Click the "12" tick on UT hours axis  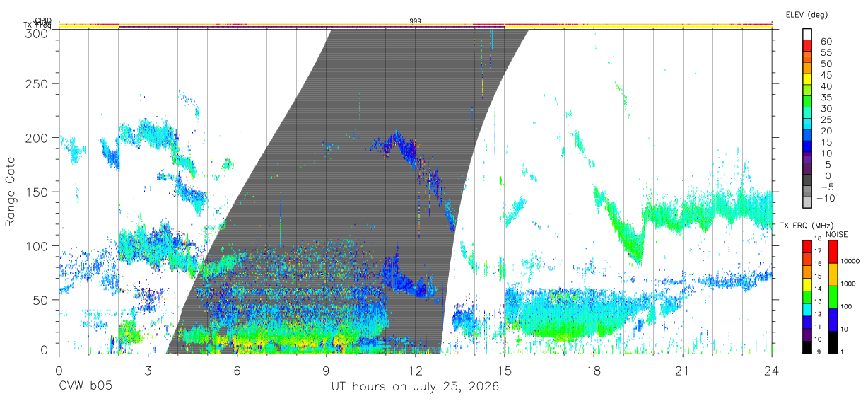coord(416,371)
